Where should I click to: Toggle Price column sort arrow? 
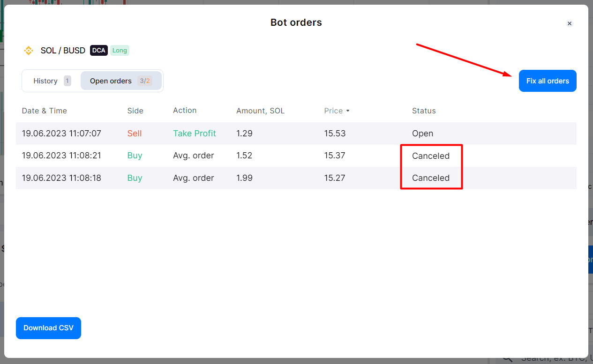coord(348,111)
